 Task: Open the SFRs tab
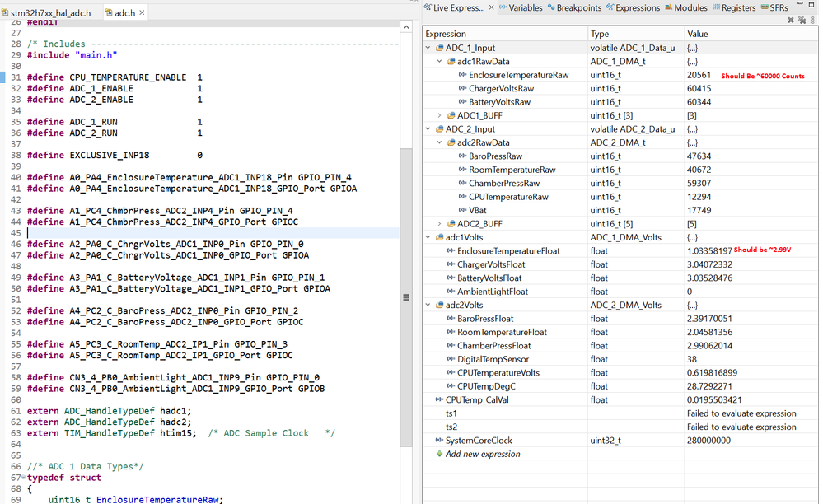[x=774, y=7]
